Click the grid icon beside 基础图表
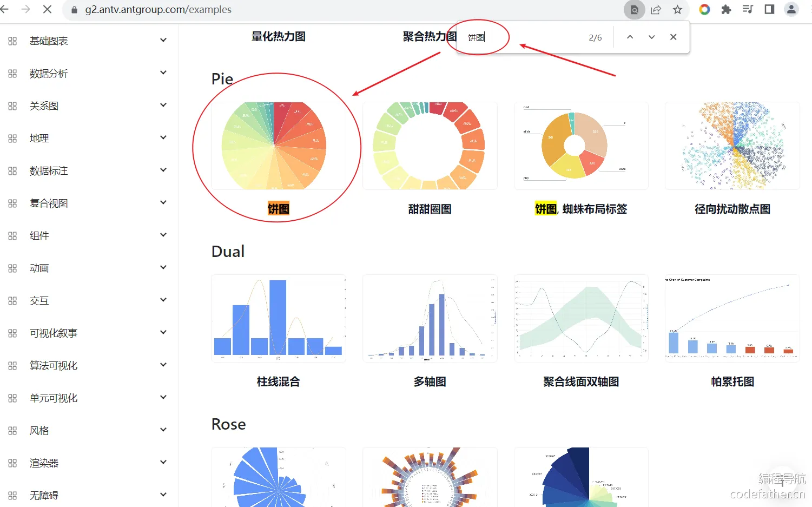This screenshot has height=507, width=812. [12, 41]
